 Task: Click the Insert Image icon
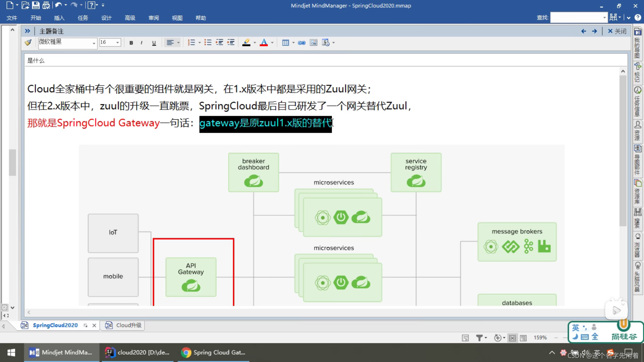click(x=313, y=42)
